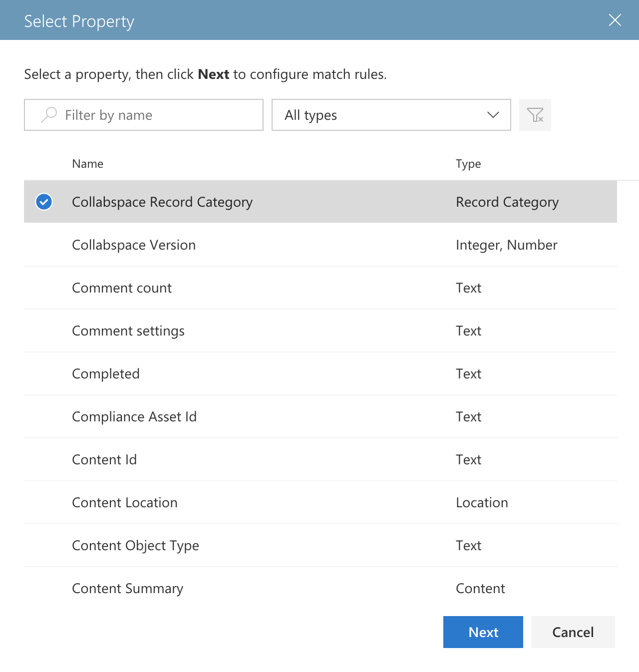Click Text type in Content Object Type row
The height and width of the screenshot is (672, 639).
click(468, 545)
